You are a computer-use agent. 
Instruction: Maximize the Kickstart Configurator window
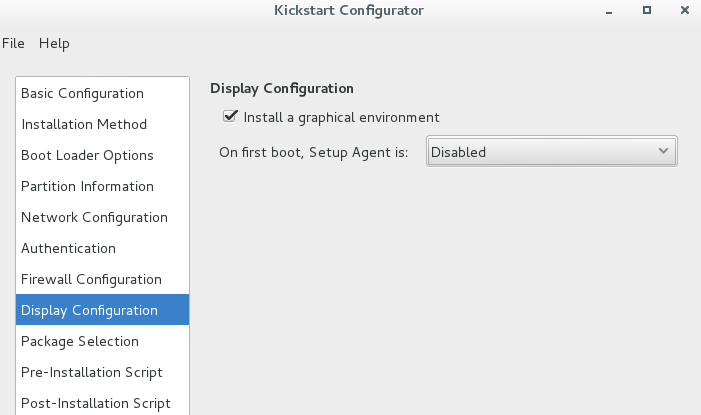(646, 10)
